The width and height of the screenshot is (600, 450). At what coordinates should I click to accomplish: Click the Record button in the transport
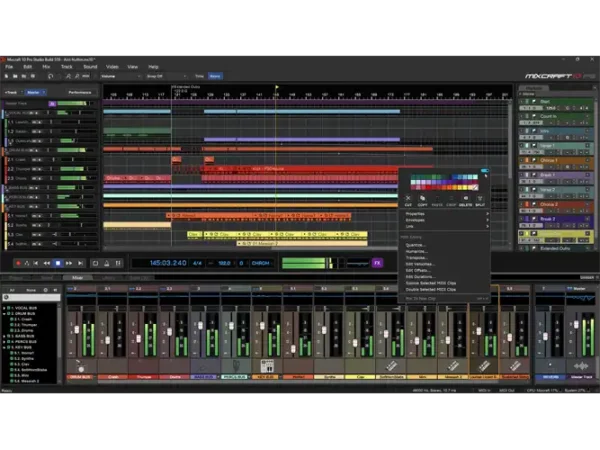(18, 263)
